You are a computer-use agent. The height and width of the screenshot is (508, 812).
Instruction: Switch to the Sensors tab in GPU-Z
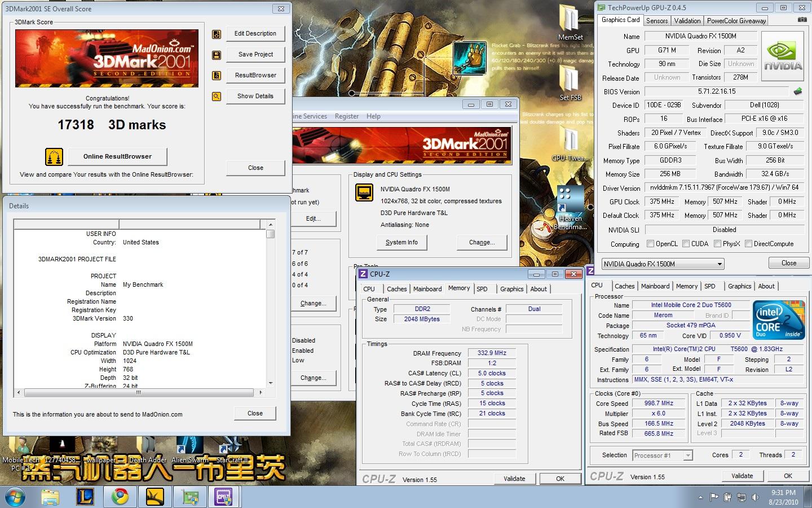click(x=657, y=21)
